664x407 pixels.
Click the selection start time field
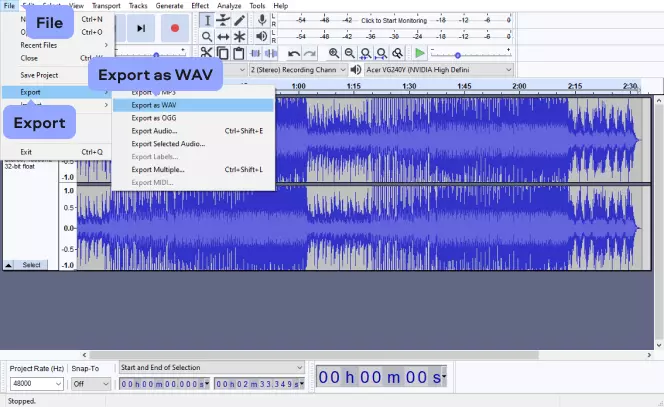pyautogui.click(x=164, y=384)
